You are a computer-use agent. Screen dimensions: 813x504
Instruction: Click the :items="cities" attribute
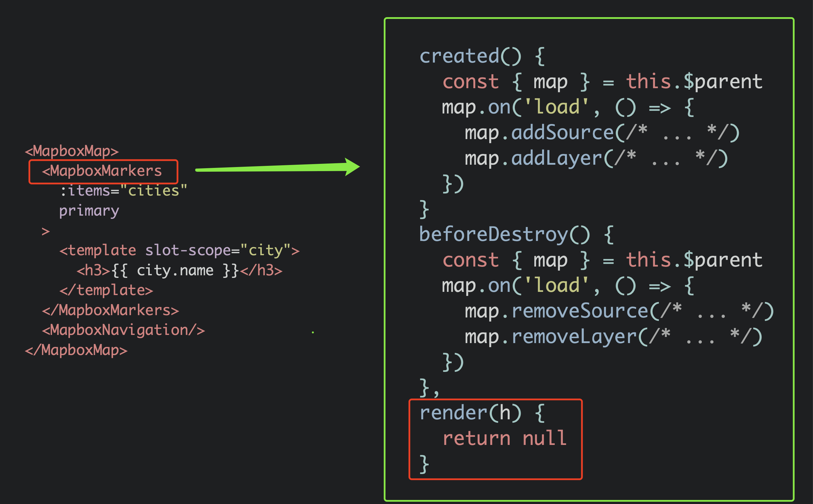[x=123, y=191]
